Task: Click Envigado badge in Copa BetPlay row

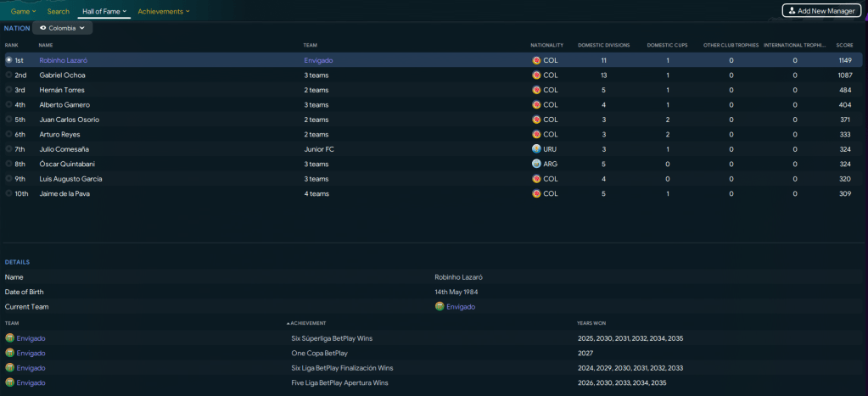Action: 10,353
